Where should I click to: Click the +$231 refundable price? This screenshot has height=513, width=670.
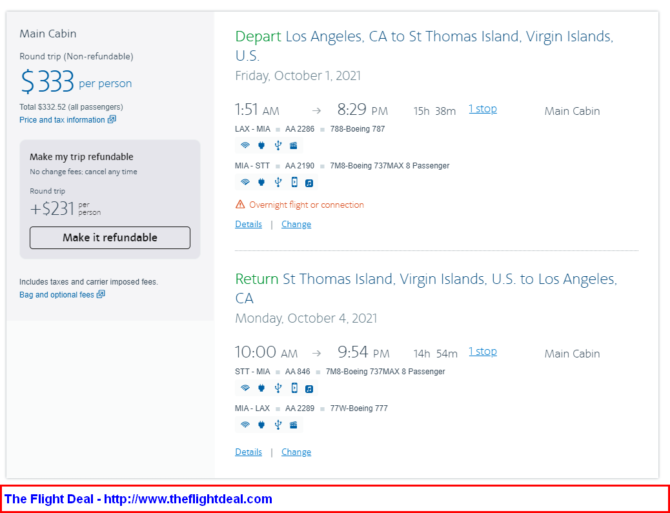click(65, 209)
